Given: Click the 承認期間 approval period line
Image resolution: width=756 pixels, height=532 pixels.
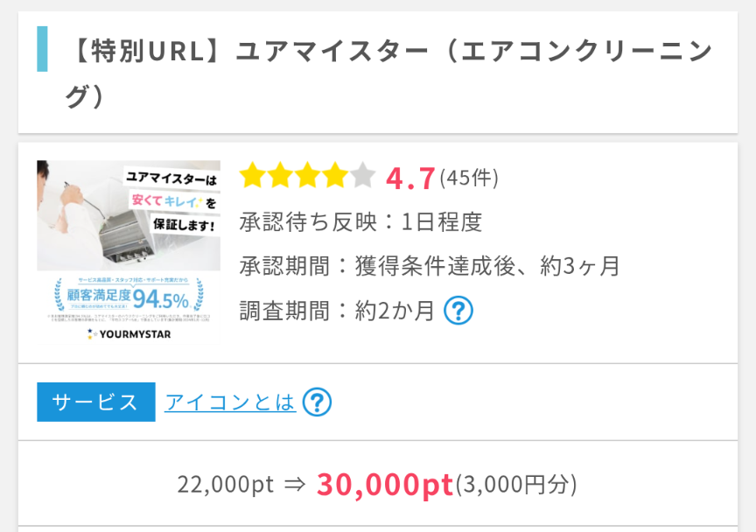Looking at the screenshot, I should [x=429, y=265].
